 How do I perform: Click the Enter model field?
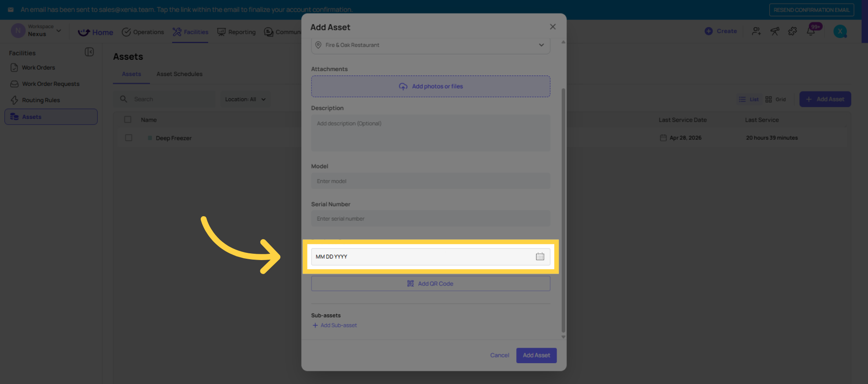click(430, 181)
